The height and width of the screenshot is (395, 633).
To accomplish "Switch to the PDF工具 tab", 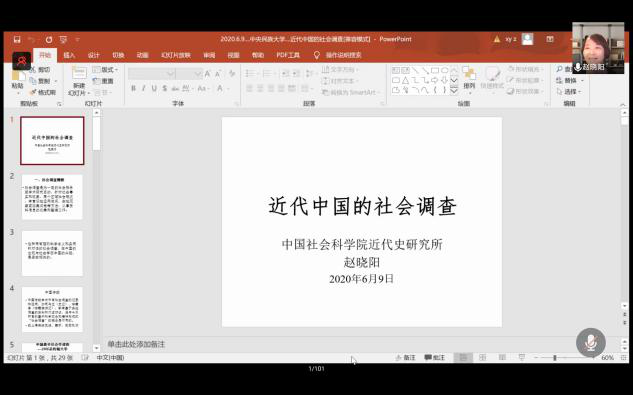I will tap(288, 55).
